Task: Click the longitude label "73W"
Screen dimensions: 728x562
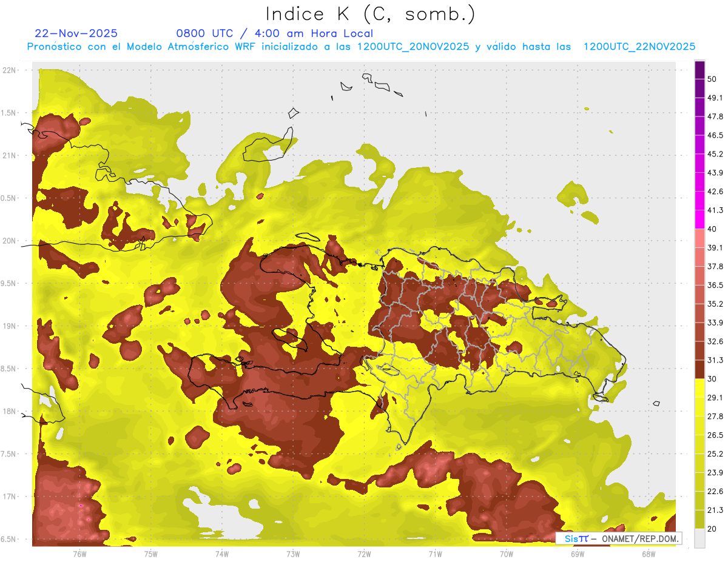Action: click(x=293, y=554)
